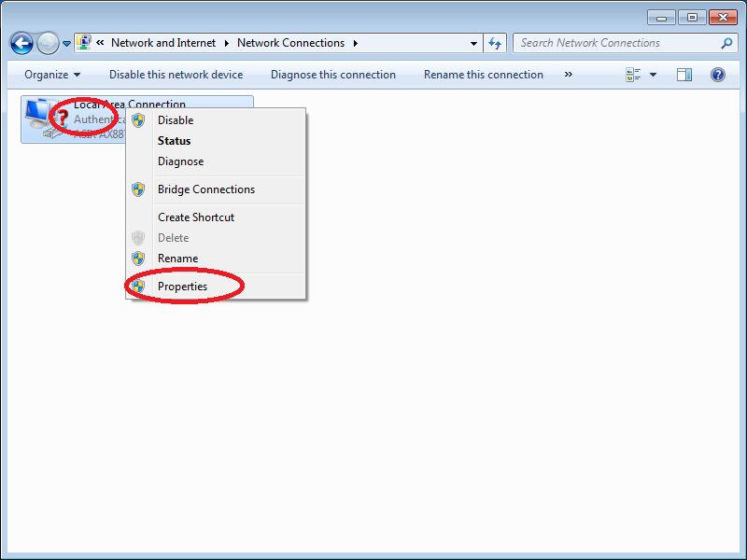Screen dimensions: 747x560
Task: Go back with the blue Back arrow
Action: [x=21, y=43]
